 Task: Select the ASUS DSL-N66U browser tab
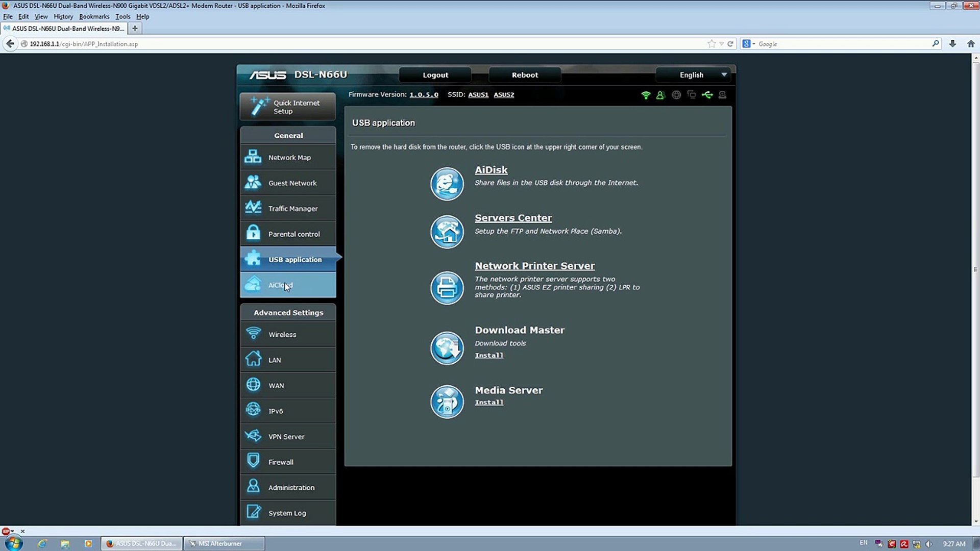(x=64, y=29)
